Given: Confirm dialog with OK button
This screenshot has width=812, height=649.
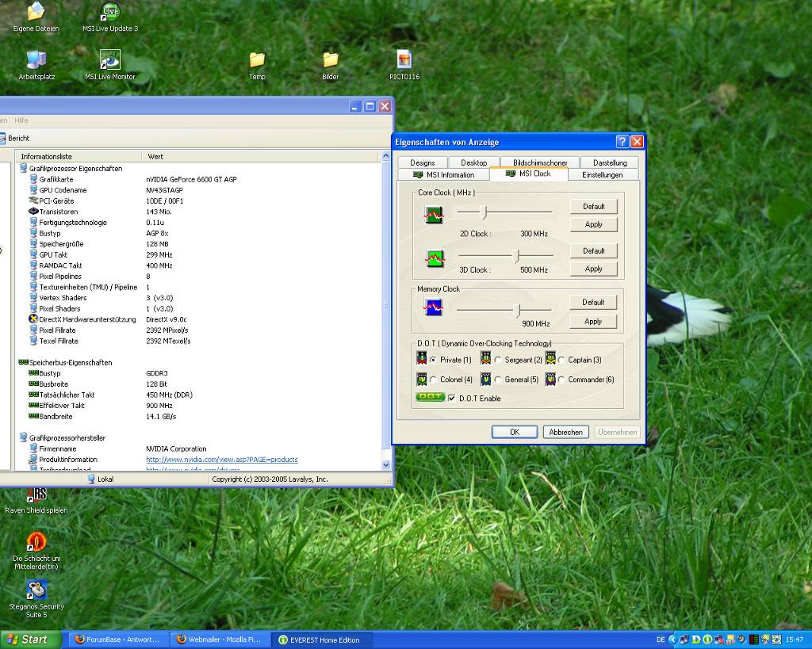Looking at the screenshot, I should click(x=514, y=432).
